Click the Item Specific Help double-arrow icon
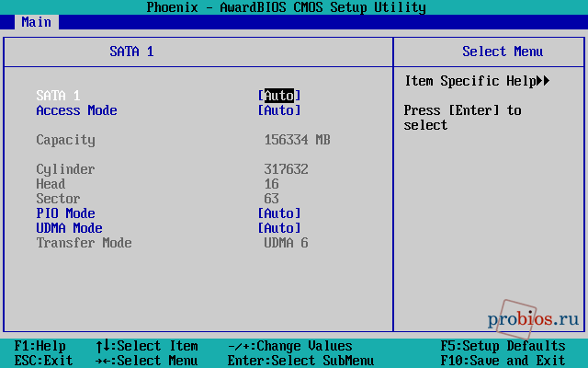This screenshot has height=368, width=588. coord(543,81)
